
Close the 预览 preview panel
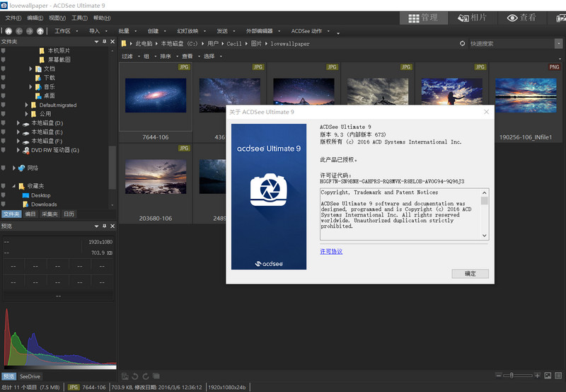(x=112, y=226)
